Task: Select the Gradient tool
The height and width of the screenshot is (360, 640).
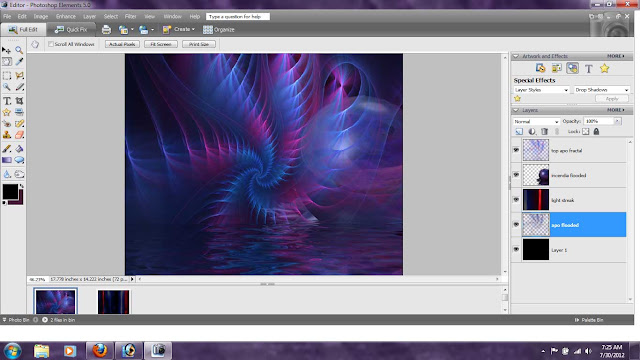Action: [x=7, y=160]
